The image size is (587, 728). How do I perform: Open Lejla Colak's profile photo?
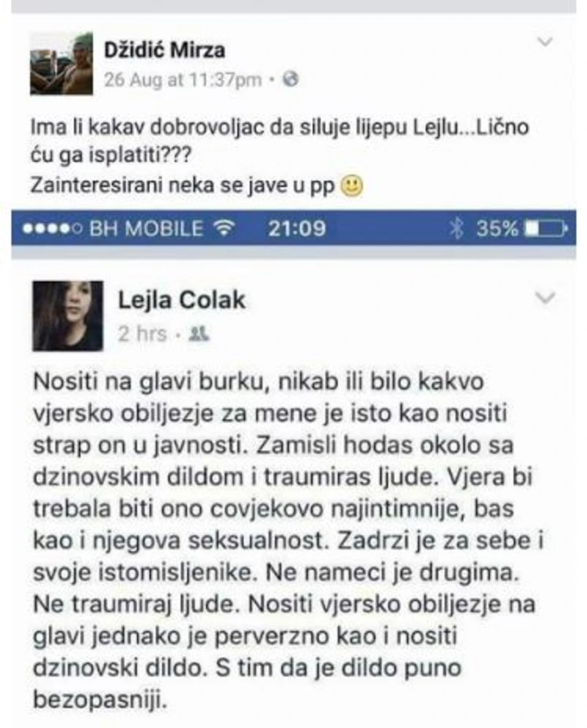click(x=68, y=316)
